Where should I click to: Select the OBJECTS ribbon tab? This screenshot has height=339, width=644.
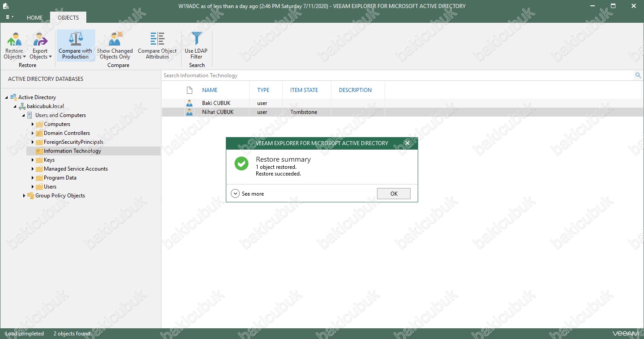(x=68, y=18)
